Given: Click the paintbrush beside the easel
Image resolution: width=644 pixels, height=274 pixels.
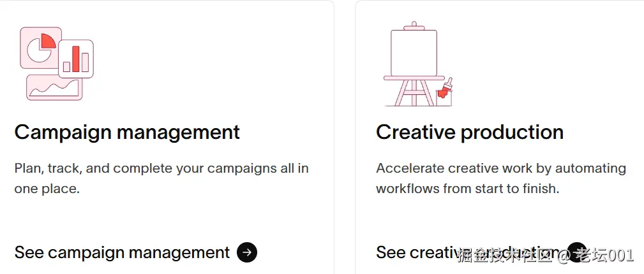Looking at the screenshot, I should click(449, 86).
